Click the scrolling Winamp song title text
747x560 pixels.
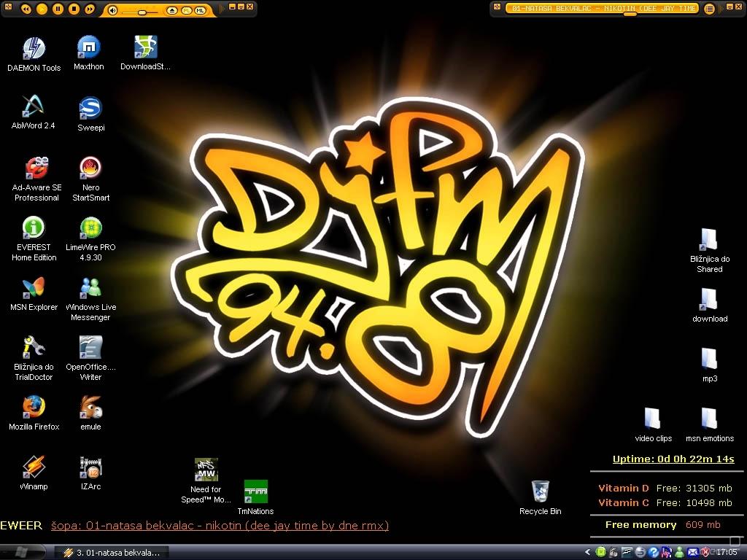click(603, 8)
